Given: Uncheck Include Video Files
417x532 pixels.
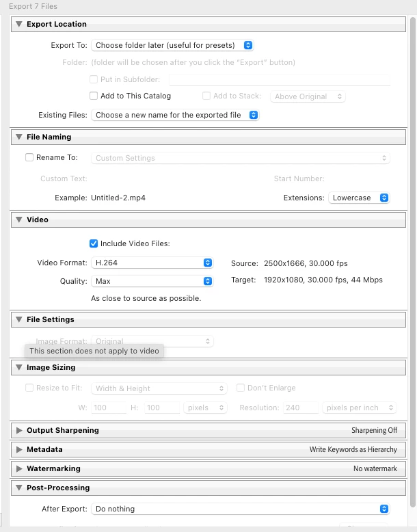Looking at the screenshot, I should pyautogui.click(x=94, y=243).
